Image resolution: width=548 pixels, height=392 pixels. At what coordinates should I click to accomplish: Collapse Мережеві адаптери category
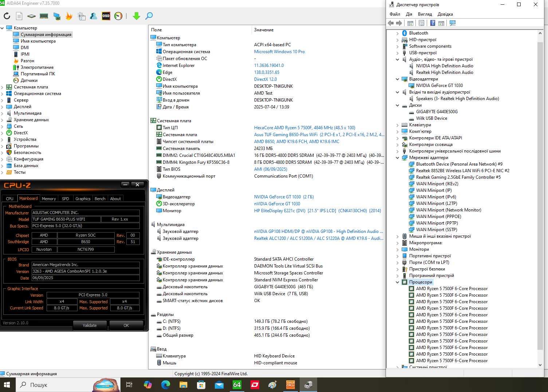click(x=398, y=158)
